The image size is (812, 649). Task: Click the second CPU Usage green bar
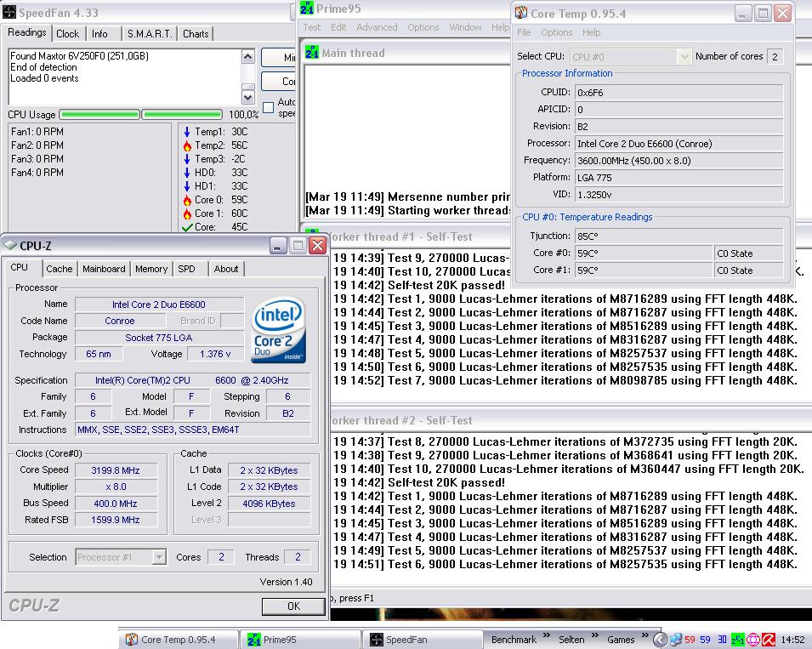tap(182, 115)
